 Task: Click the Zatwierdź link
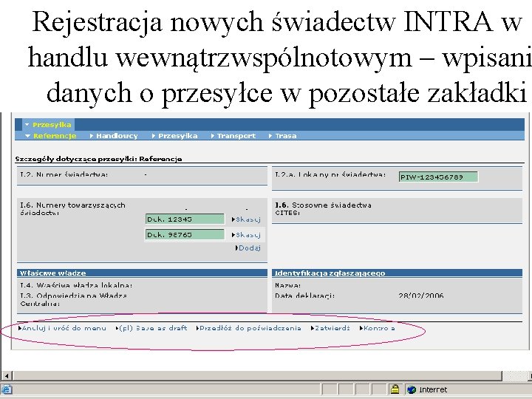coord(332,328)
